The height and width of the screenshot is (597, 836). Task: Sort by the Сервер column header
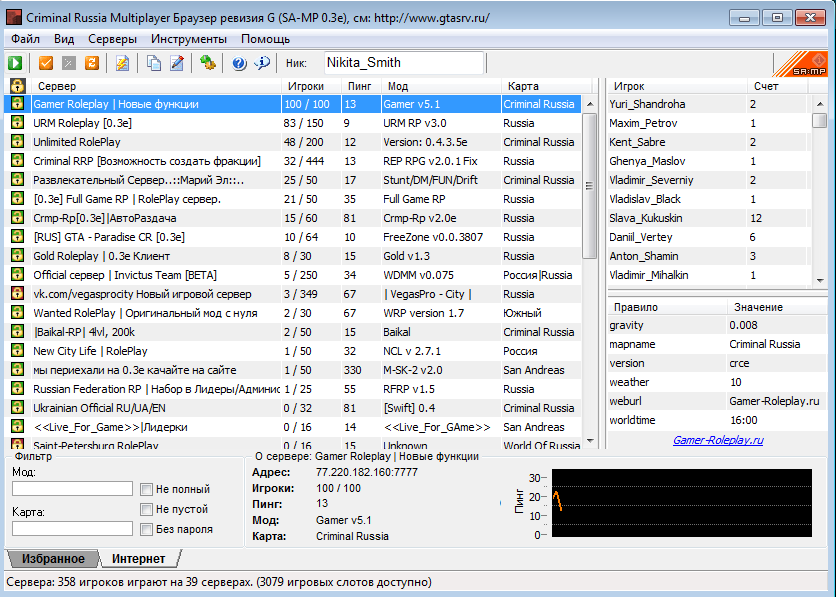point(156,86)
